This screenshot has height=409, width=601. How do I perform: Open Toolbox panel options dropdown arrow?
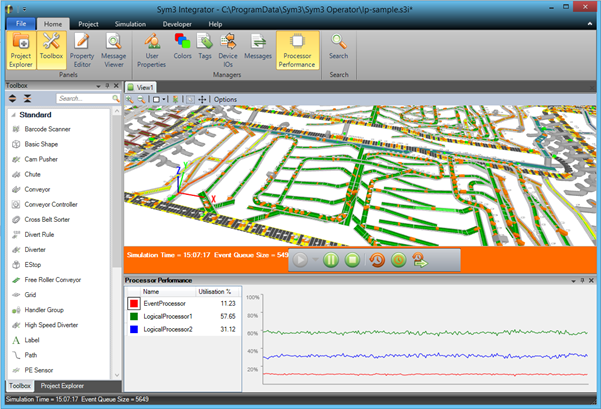click(x=98, y=86)
